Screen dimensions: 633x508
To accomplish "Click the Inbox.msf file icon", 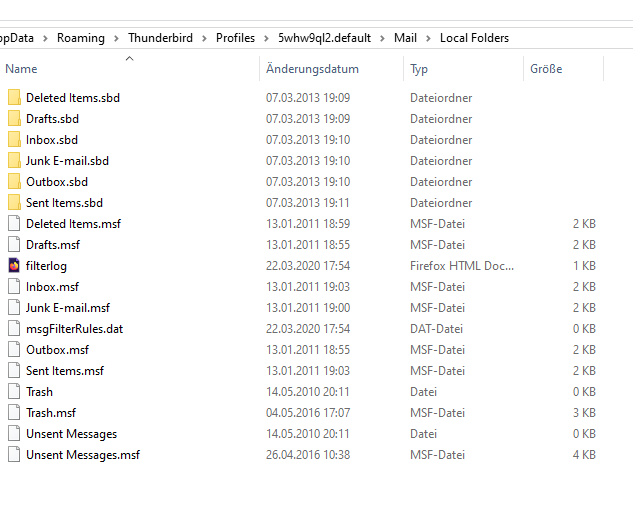I will [14, 287].
